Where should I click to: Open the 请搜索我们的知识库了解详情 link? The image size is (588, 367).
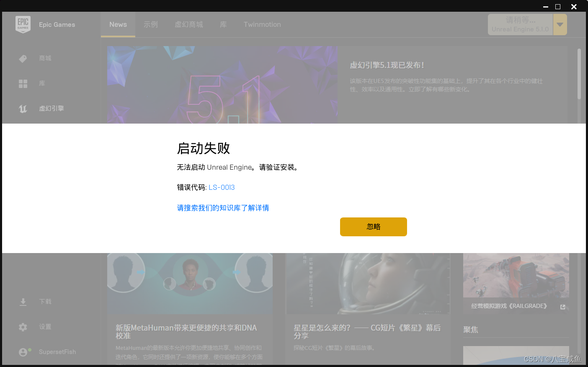223,208
